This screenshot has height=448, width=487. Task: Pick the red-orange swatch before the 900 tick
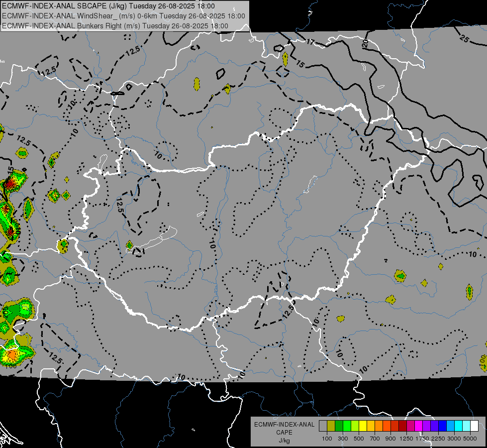(x=387, y=426)
